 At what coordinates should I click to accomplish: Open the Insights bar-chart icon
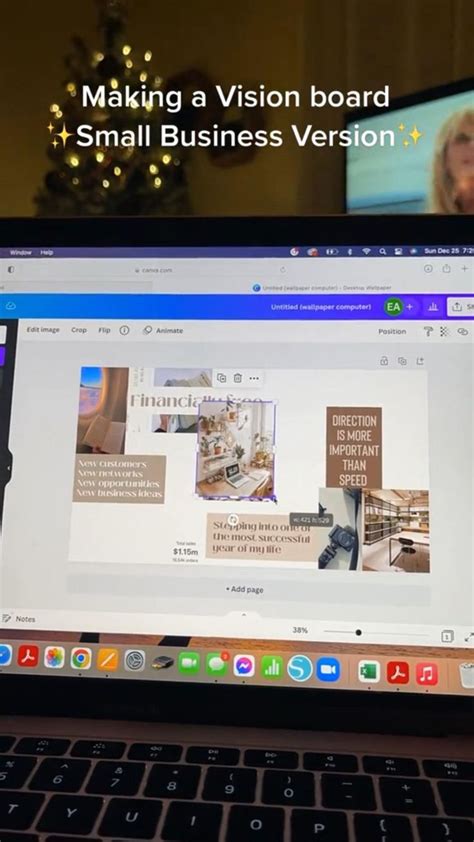point(432,307)
